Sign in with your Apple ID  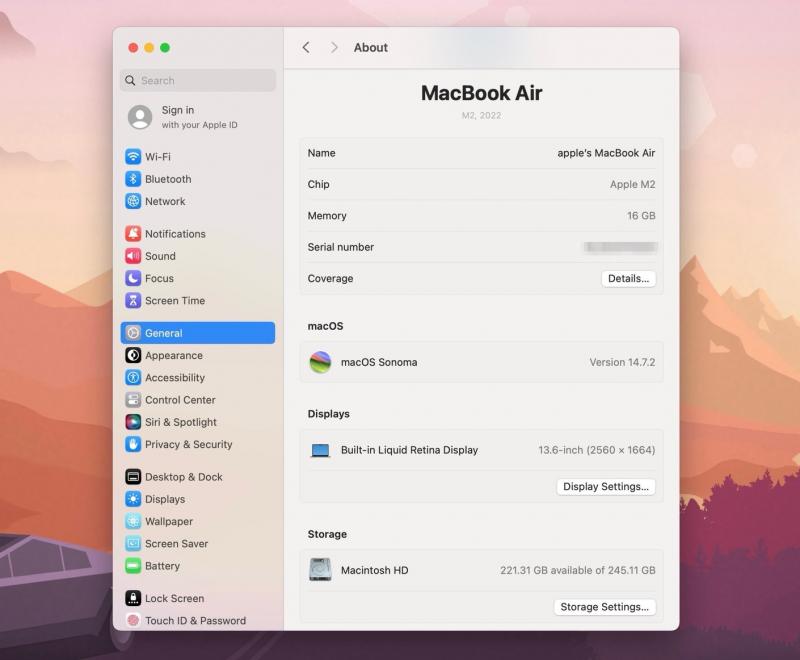click(199, 117)
